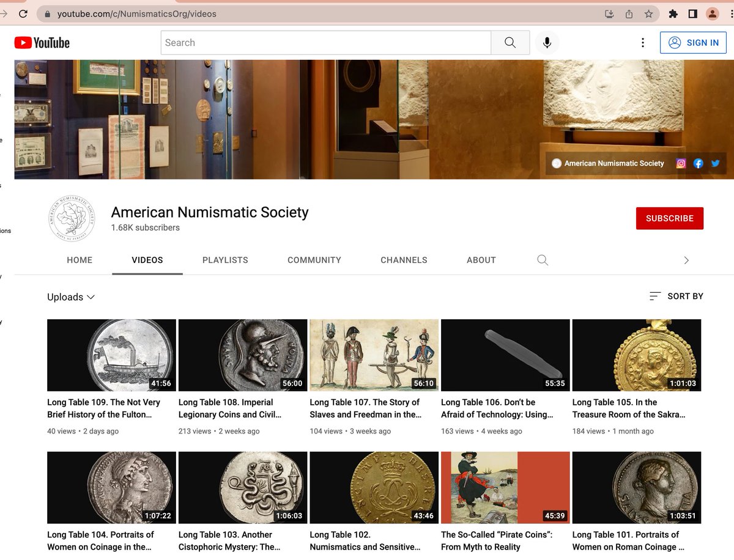The image size is (734, 560).
Task: Click in the YouTube Search field
Action: 326,43
